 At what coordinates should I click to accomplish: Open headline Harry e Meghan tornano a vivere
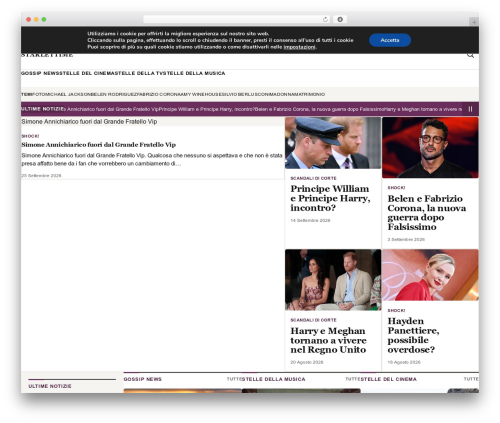point(328,340)
